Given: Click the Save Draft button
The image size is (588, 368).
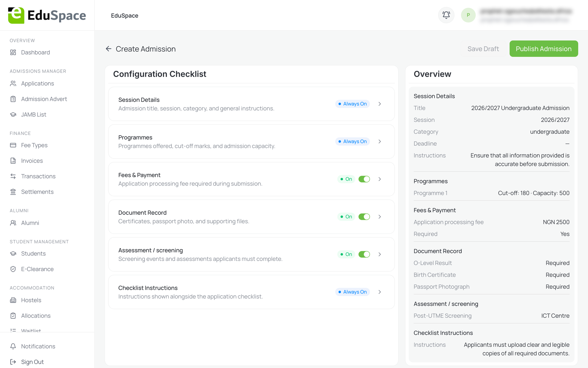Looking at the screenshot, I should click(483, 49).
